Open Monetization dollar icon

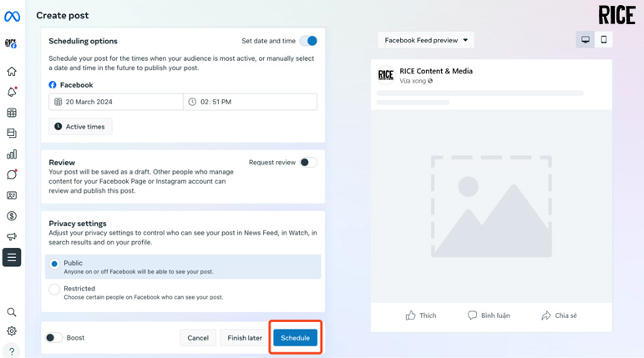(12, 216)
